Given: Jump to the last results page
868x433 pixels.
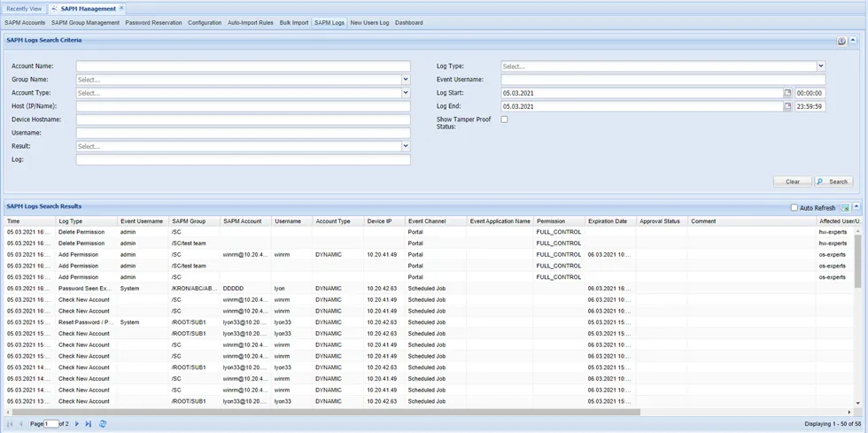Looking at the screenshot, I should point(88,423).
